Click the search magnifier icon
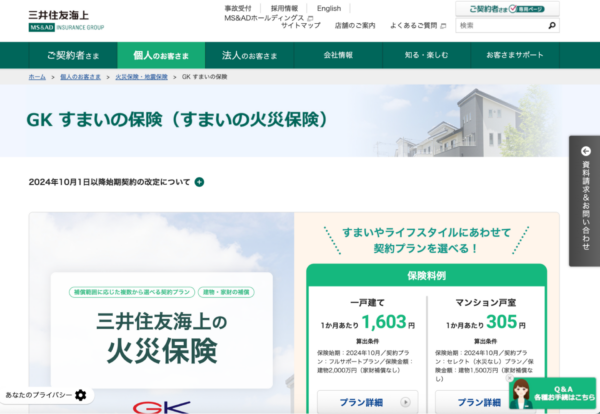 [x=551, y=26]
